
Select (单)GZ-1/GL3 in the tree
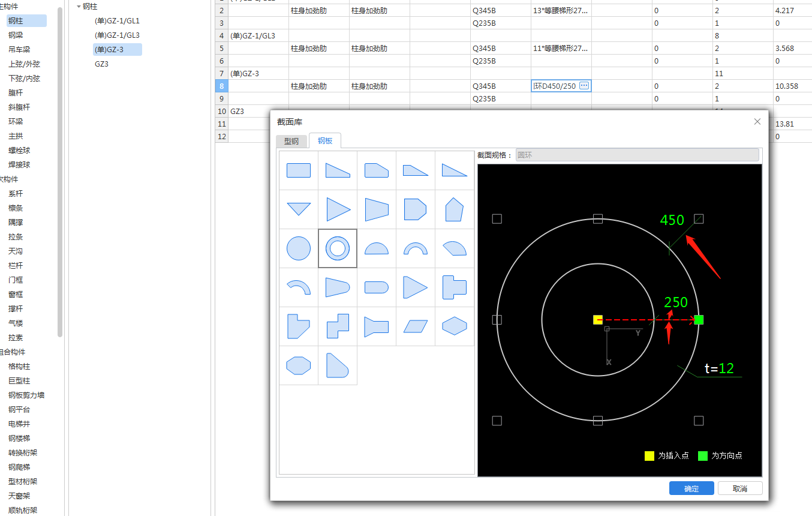click(117, 35)
